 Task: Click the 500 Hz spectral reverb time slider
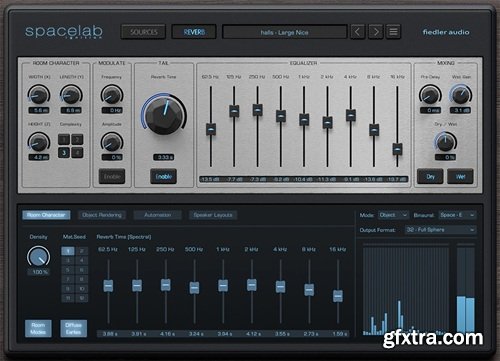(194, 288)
